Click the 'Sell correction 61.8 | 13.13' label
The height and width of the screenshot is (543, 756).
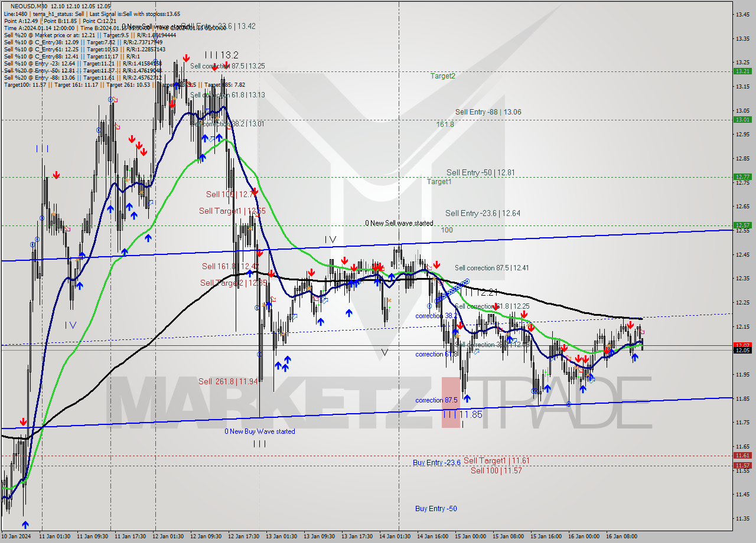coord(227,94)
